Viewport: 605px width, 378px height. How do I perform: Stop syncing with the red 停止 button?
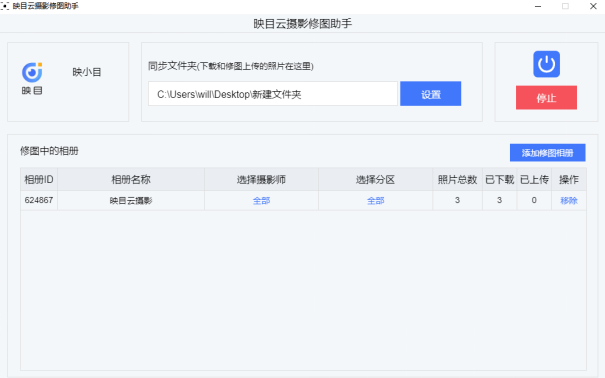point(546,98)
